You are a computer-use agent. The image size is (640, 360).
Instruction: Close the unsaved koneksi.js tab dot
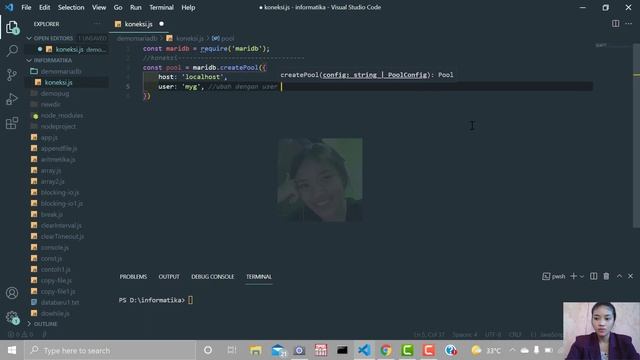click(162, 24)
